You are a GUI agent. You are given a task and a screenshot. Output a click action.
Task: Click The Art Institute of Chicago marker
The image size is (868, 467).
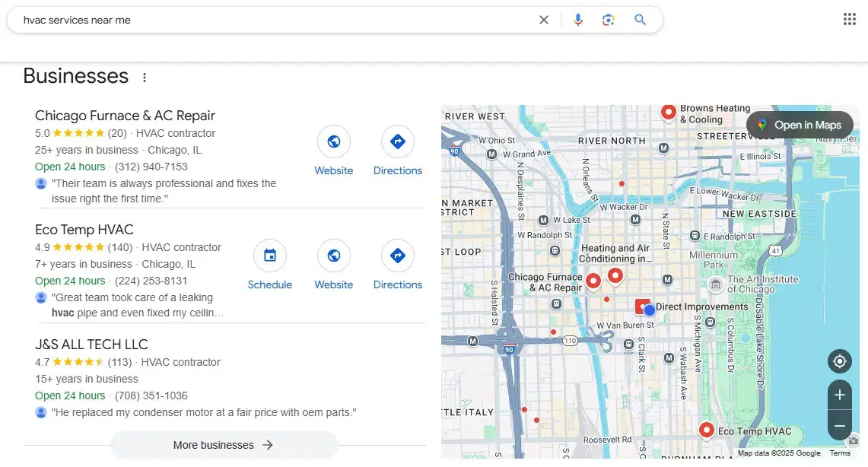tap(715, 284)
